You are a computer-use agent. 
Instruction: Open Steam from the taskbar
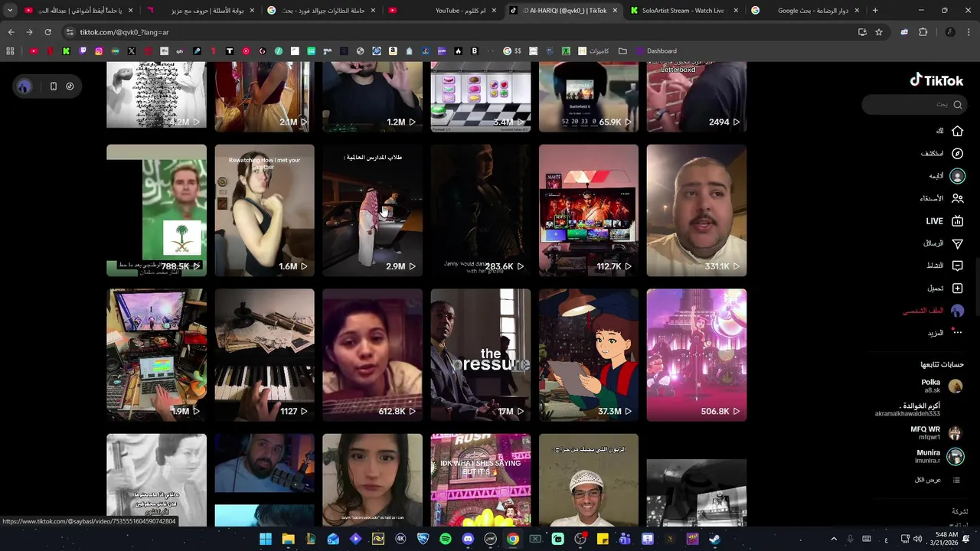[714, 539]
